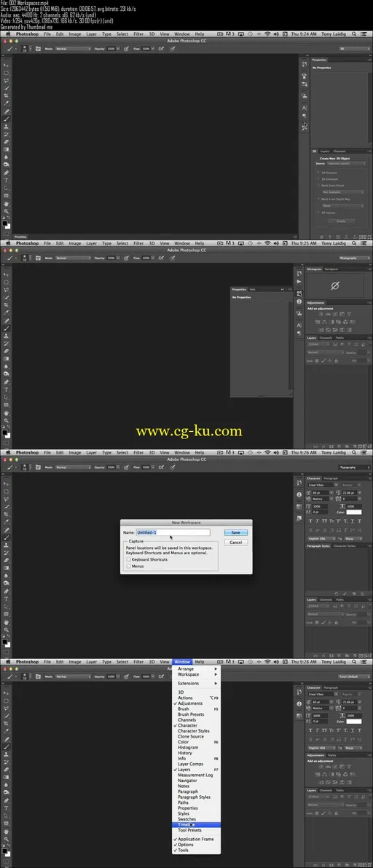This screenshot has height=868, width=373.
Task: Choose the 3D Volume radio option
Action: click(319, 212)
